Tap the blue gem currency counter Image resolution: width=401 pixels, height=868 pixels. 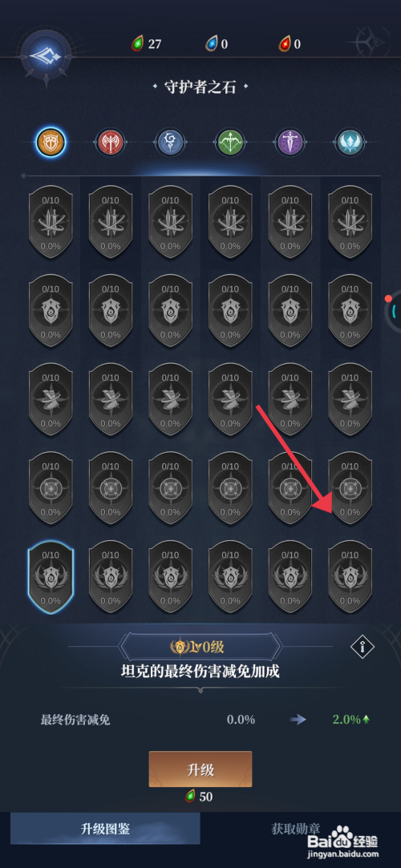(x=217, y=44)
